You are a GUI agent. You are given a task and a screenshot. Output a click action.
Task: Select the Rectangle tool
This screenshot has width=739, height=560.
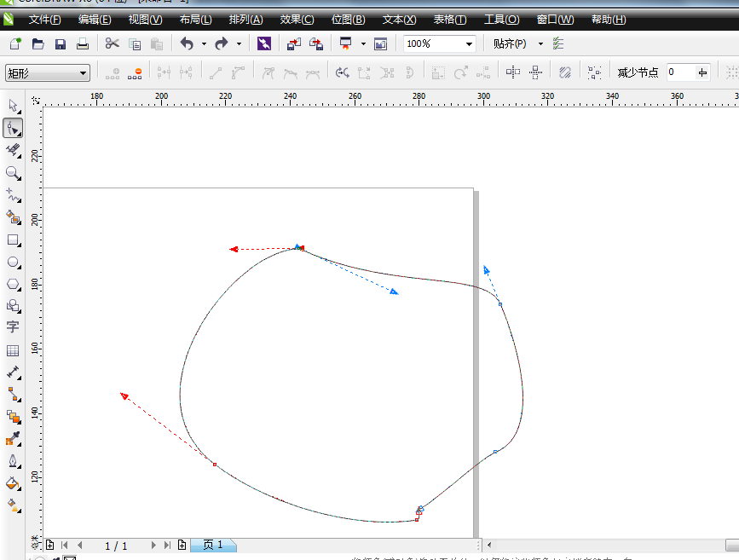pos(13,240)
